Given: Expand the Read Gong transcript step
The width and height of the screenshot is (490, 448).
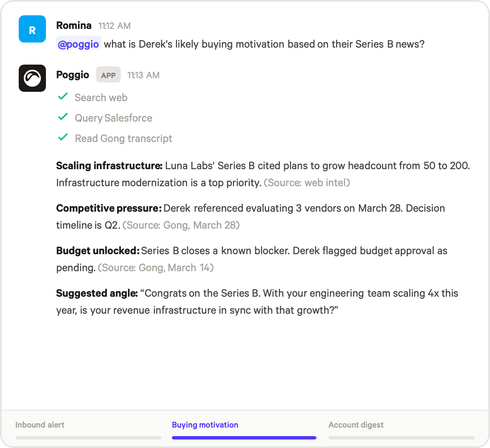Looking at the screenshot, I should coord(123,139).
